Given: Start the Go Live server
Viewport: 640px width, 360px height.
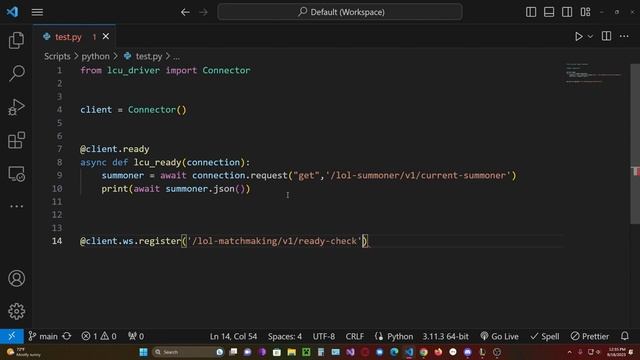Looking at the screenshot, I should tap(499, 336).
